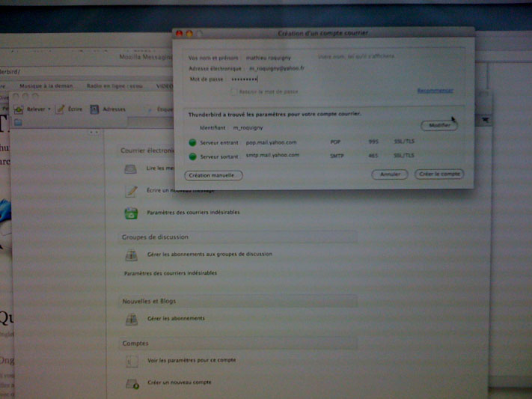Click the Nouvelles et Blogs section header
Image resolution: width=532 pixels, height=399 pixels.
[x=238, y=301]
